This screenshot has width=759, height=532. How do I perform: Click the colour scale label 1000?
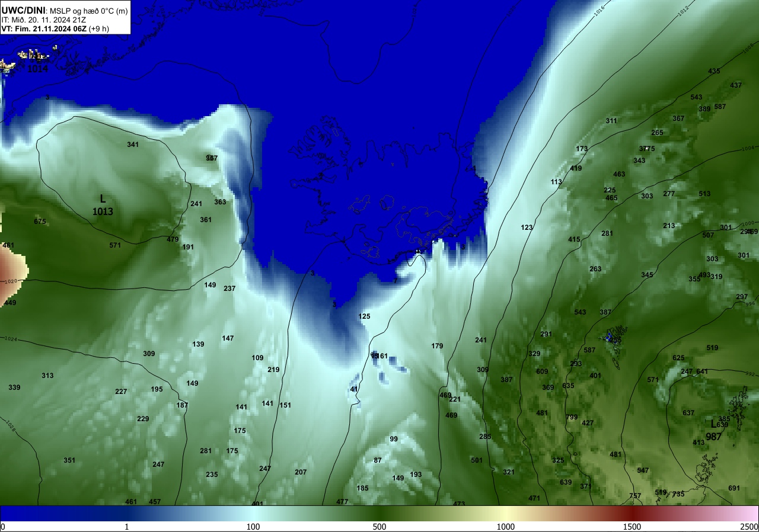click(x=506, y=527)
